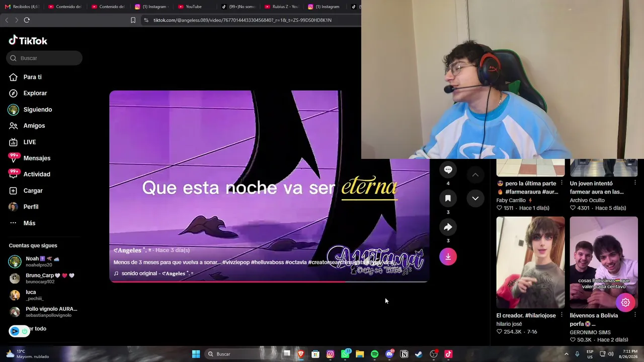Open TikTok app from the taskbar
Screen dimensions: 644x362
coord(448,354)
